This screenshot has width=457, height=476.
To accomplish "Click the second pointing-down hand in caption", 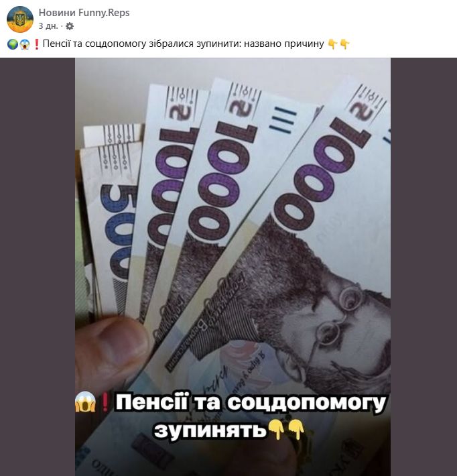I will (x=344, y=44).
